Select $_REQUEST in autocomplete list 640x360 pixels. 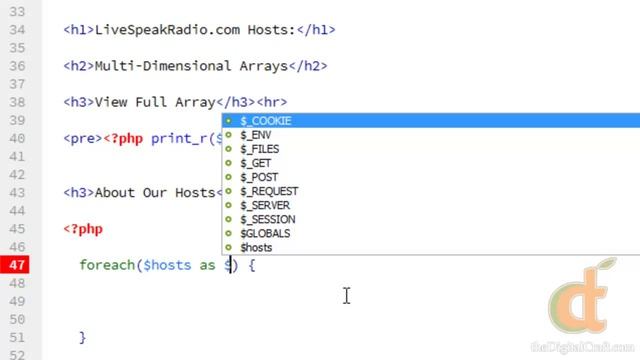(x=431, y=191)
